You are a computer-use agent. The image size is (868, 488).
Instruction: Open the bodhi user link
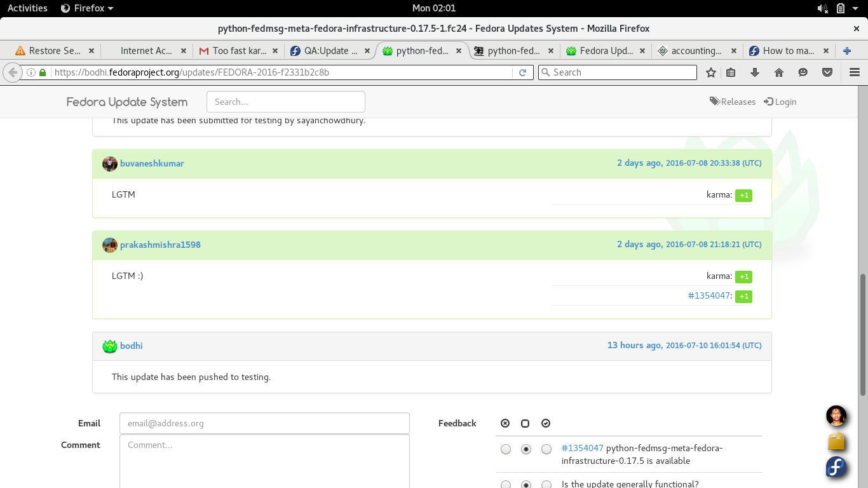click(132, 346)
